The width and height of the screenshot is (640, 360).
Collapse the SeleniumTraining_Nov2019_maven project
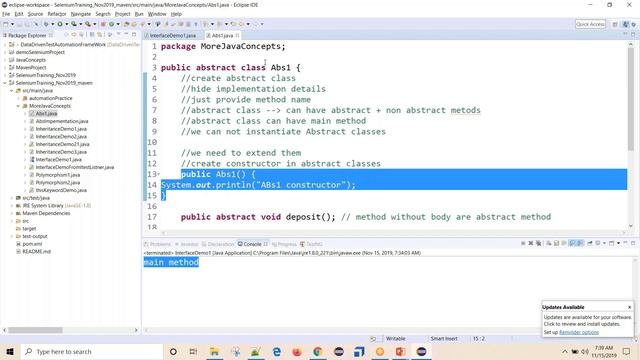point(5,83)
